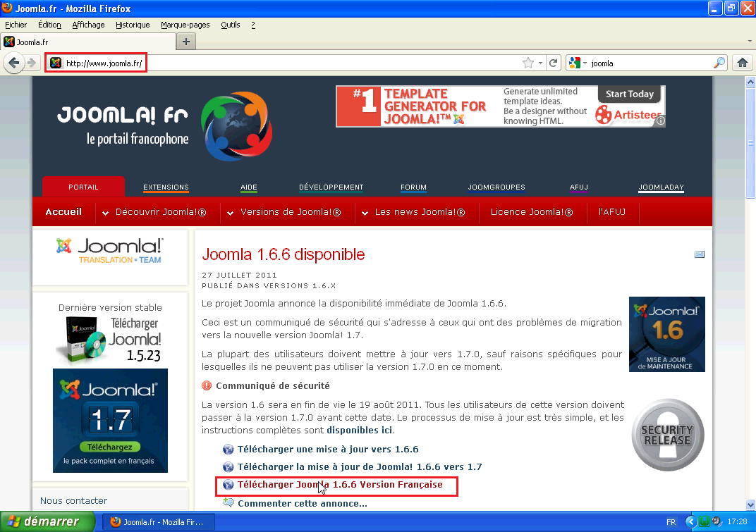This screenshot has width=756, height=532.
Task: Open the Édition menu
Action: click(x=49, y=25)
